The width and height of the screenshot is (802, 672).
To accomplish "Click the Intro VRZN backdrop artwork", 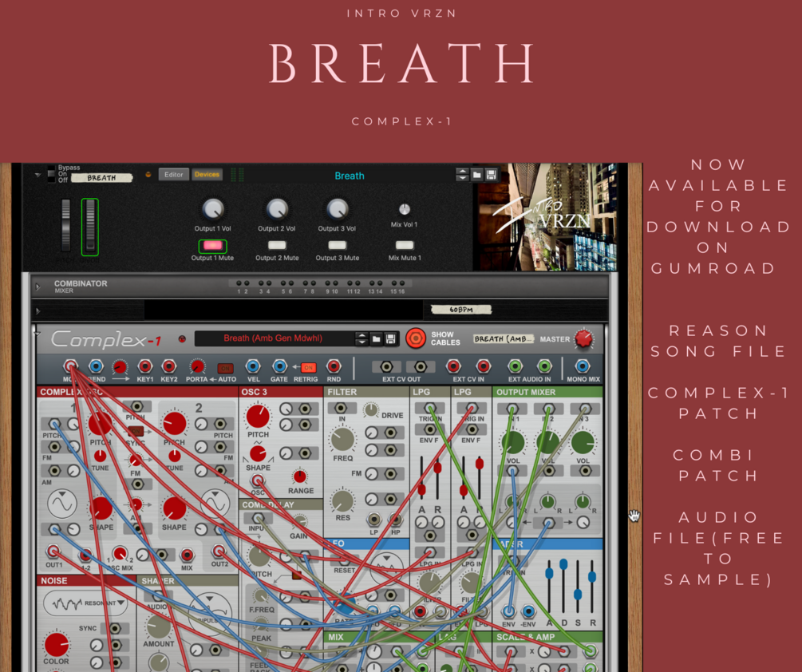I will (x=545, y=216).
